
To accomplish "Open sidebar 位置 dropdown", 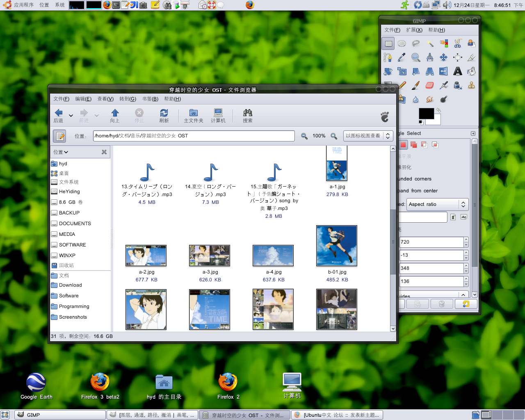I will (x=61, y=152).
